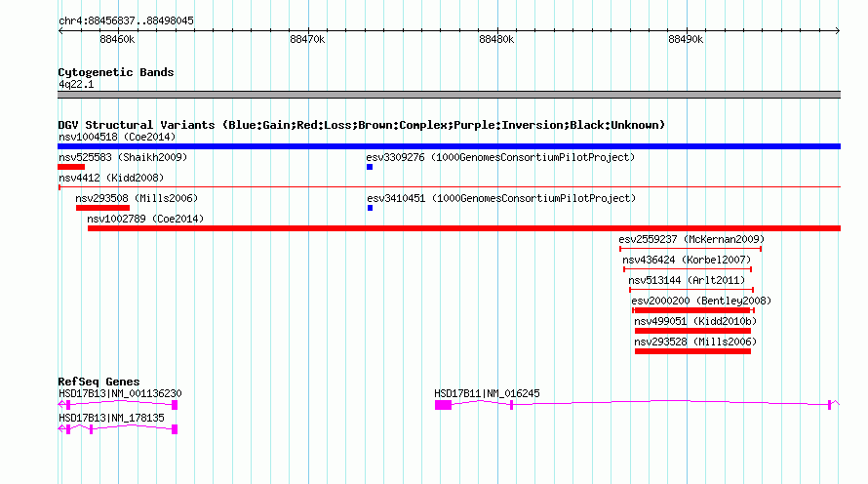Click the 88490k ruler tick label
The width and height of the screenshot is (868, 484).
686,39
